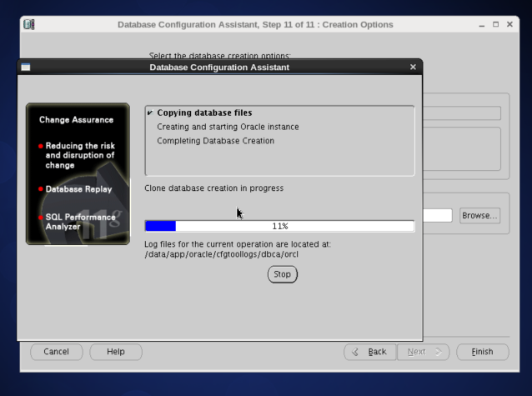Minimize the Creation Options main window
The height and width of the screenshot is (396, 532).
click(482, 24)
